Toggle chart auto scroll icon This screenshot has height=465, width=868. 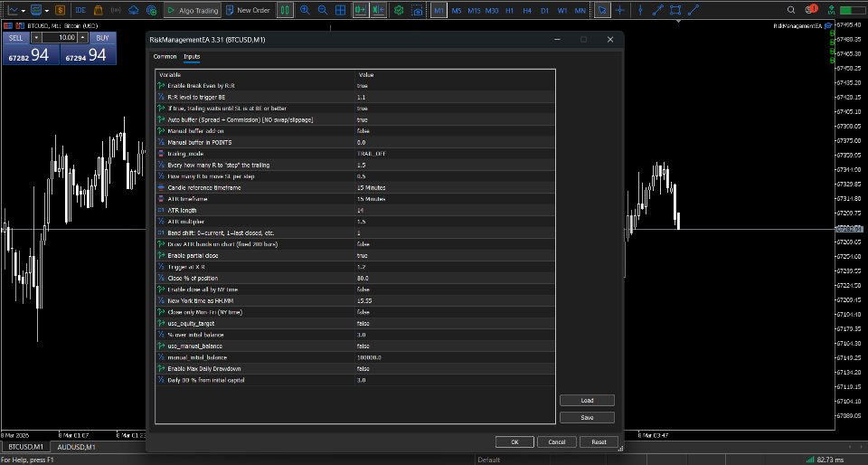pyautogui.click(x=361, y=10)
